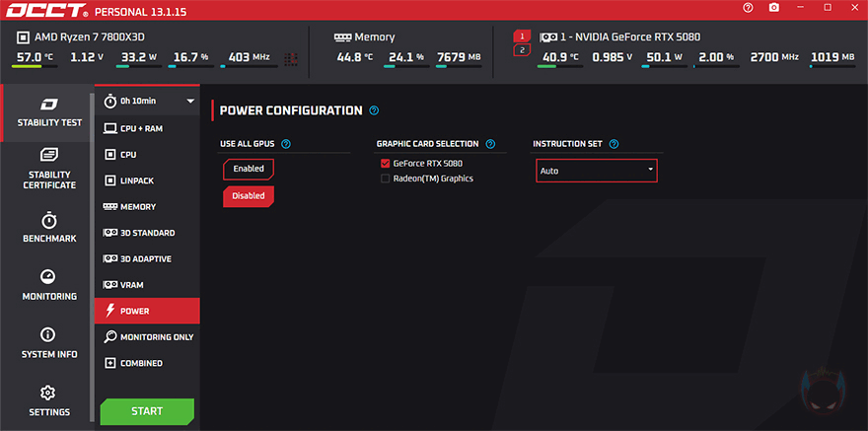
Task: Expand the 0h 10min duration dropdown
Action: coord(147,101)
